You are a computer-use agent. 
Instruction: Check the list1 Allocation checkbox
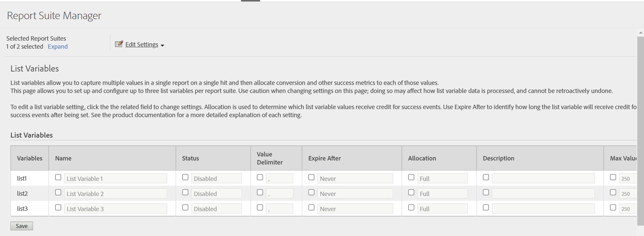tap(411, 177)
